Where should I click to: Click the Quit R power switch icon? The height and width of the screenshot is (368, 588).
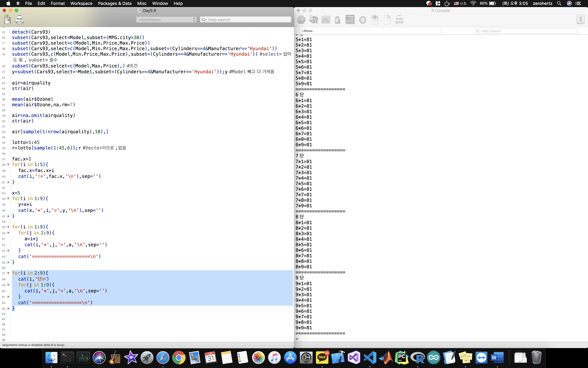[x=580, y=19]
